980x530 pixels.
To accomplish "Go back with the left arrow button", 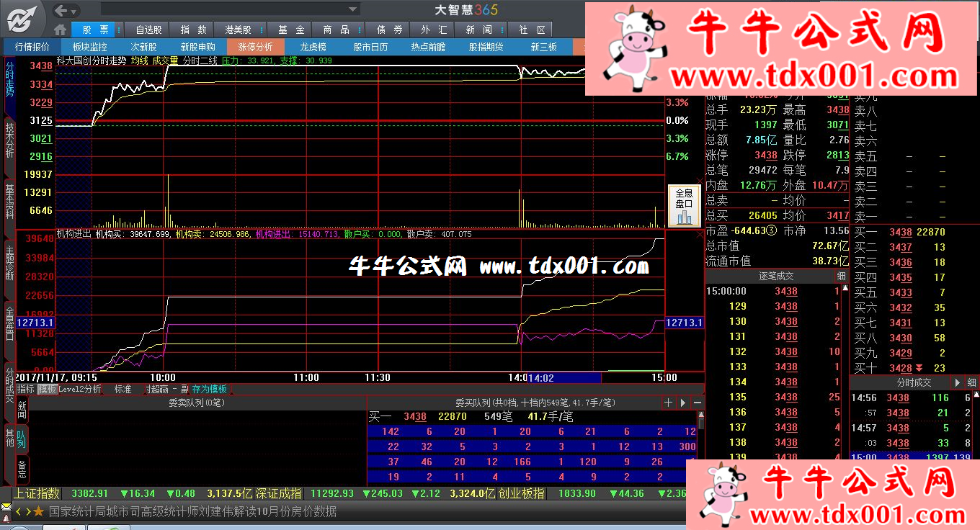I will pos(62,10).
